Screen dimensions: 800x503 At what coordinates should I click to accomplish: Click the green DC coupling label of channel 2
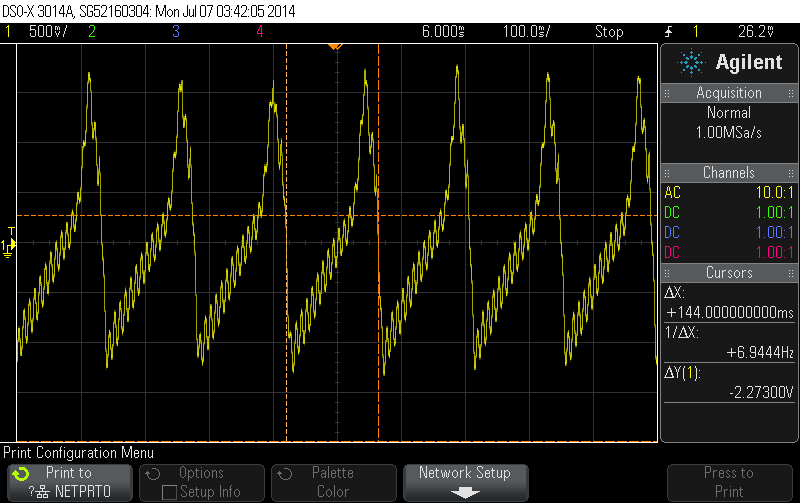click(672, 212)
